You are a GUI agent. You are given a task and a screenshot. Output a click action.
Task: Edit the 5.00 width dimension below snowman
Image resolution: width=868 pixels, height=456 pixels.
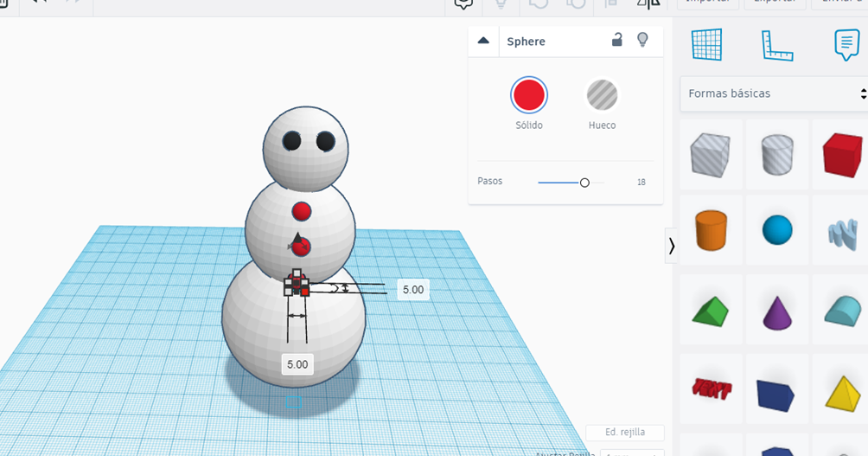coord(297,364)
